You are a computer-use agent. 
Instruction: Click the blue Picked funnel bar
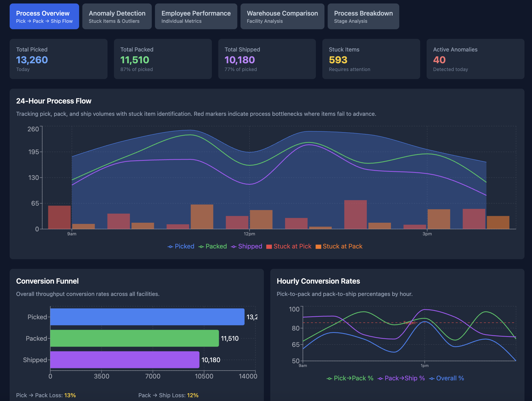coord(147,317)
